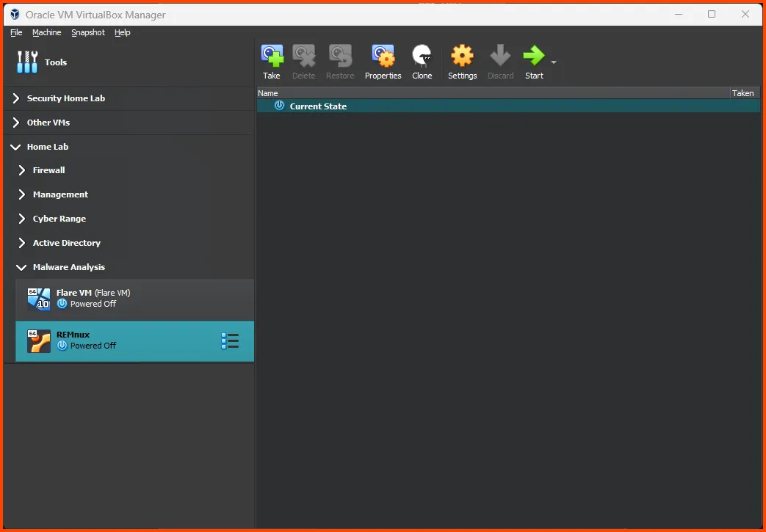Maximize the VirtualBox Manager window

click(712, 14)
